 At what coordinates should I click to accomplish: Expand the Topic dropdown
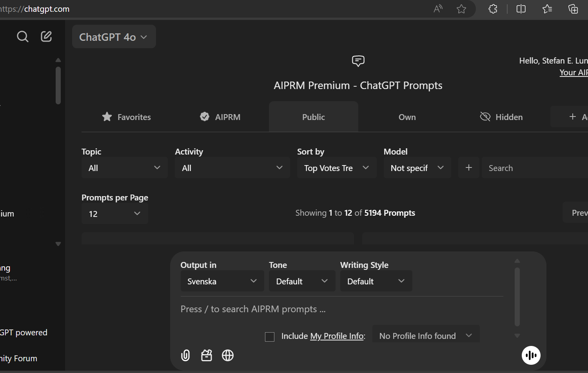click(125, 168)
